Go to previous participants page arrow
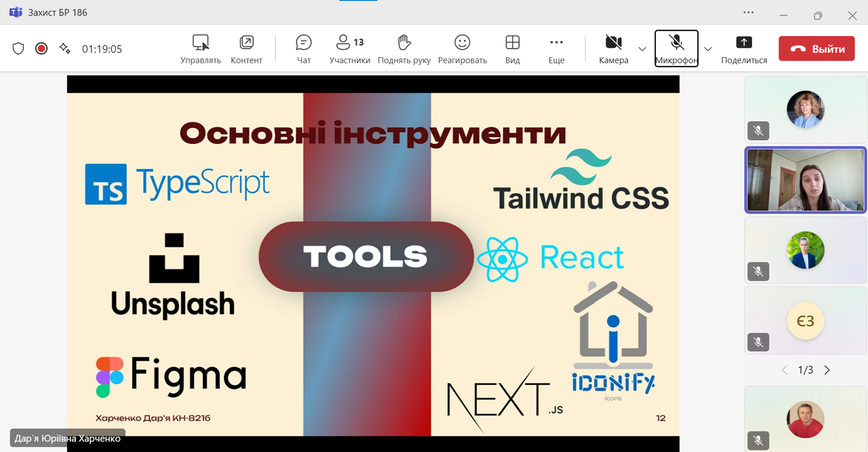 coord(785,370)
